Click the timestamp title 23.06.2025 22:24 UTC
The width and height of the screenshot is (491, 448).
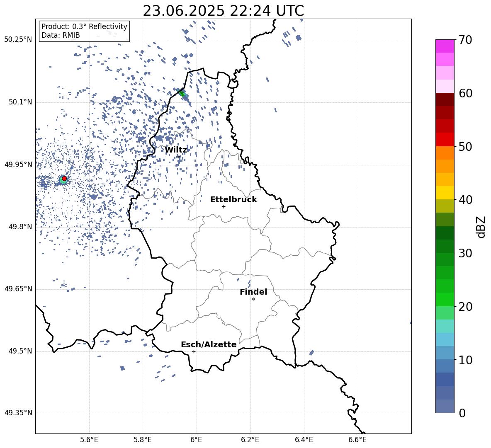[x=223, y=11]
